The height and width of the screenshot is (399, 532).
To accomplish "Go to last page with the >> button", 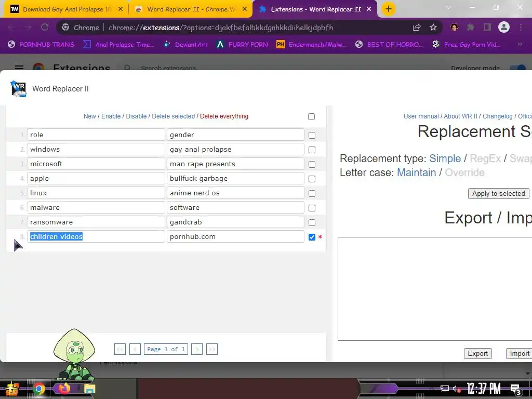I will [x=212, y=349].
